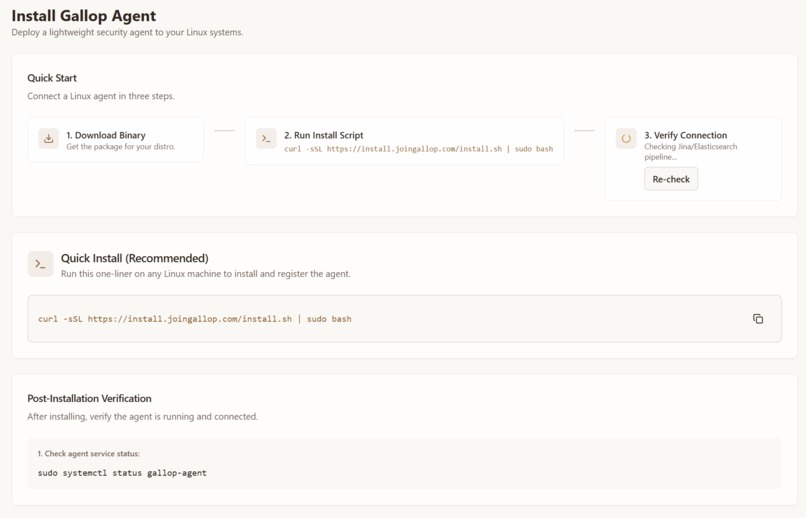Click 'Get the package for your distro' text
806x518 pixels.
point(121,147)
